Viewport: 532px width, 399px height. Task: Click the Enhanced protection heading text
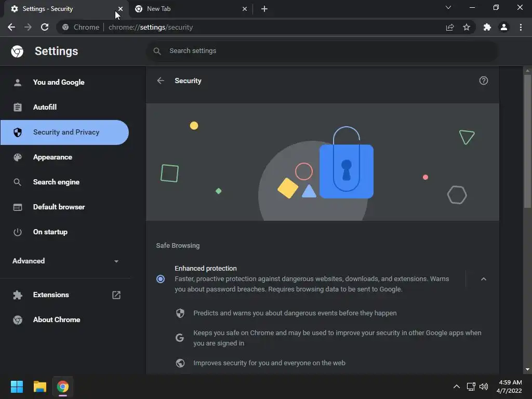206,269
